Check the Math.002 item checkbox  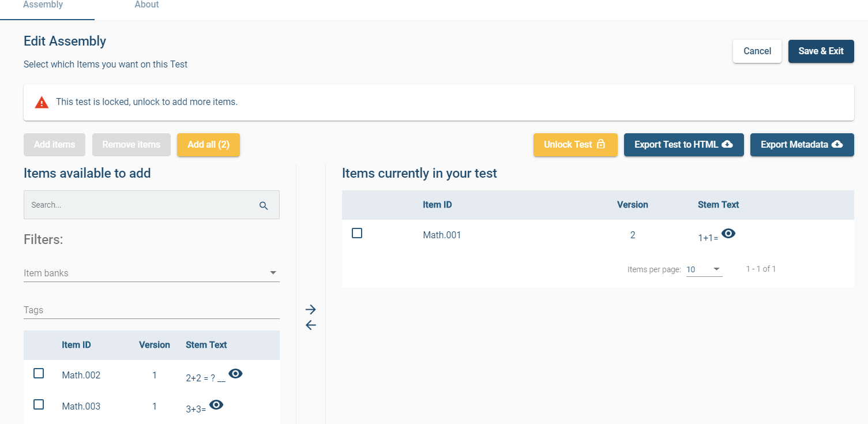(39, 373)
